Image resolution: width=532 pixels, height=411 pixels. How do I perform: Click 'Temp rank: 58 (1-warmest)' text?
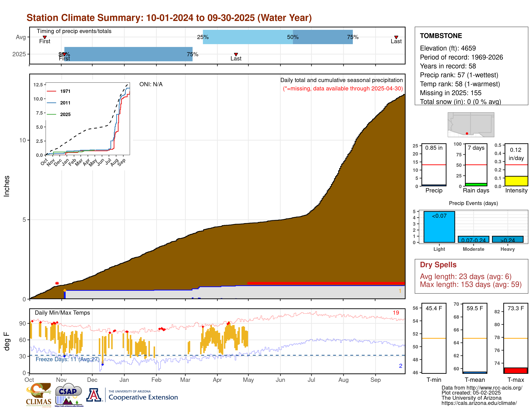coord(460,84)
